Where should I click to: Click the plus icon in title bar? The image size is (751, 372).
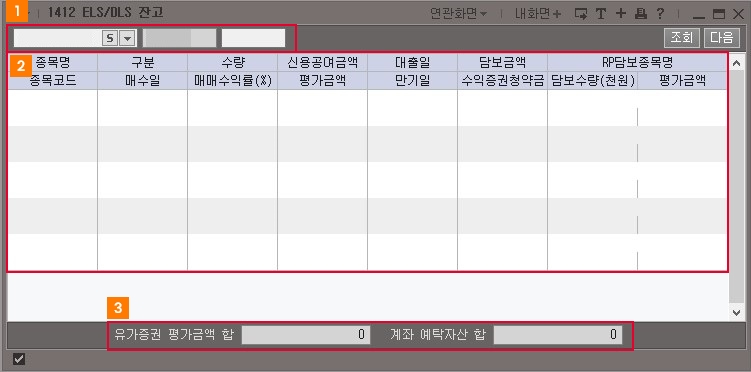(x=621, y=13)
